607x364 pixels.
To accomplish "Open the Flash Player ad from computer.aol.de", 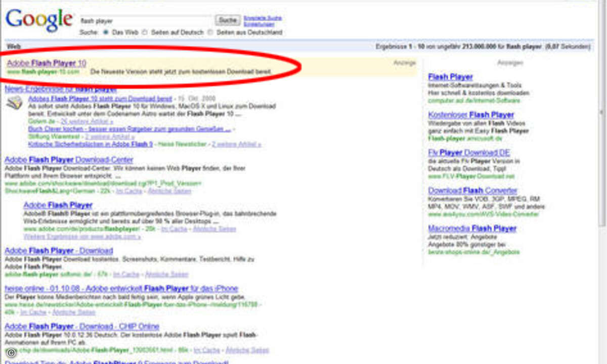I will (x=450, y=77).
